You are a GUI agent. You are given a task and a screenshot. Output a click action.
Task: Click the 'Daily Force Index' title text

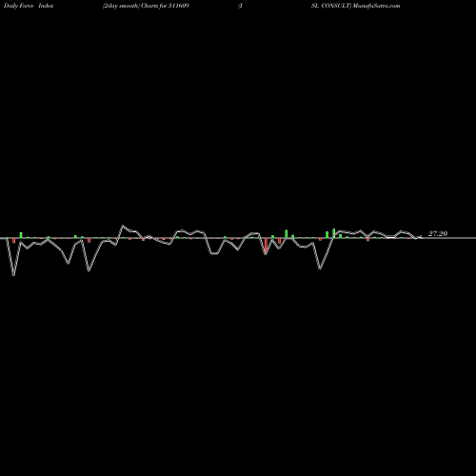(29, 6)
